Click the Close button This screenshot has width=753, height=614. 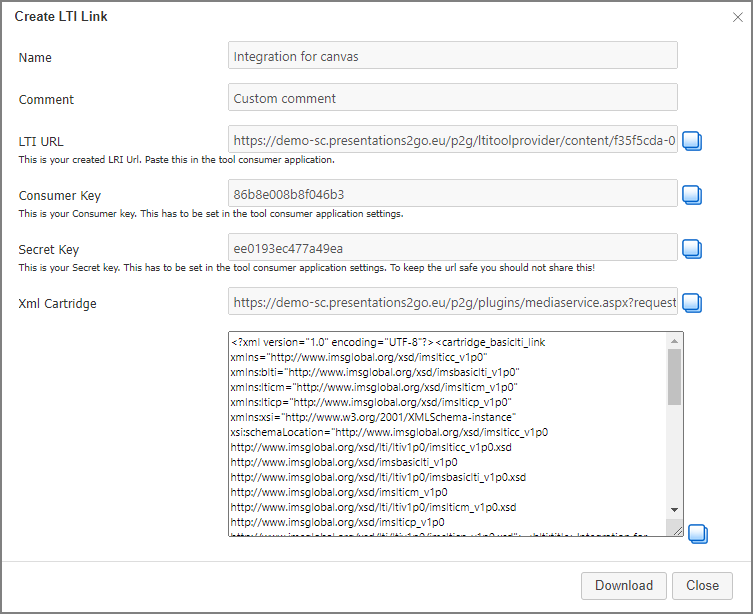(x=702, y=586)
